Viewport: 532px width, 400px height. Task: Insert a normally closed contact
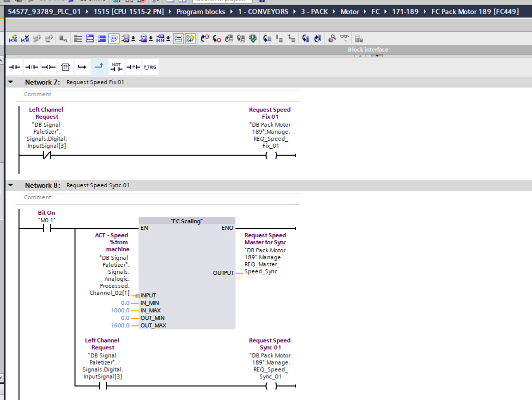[x=31, y=67]
